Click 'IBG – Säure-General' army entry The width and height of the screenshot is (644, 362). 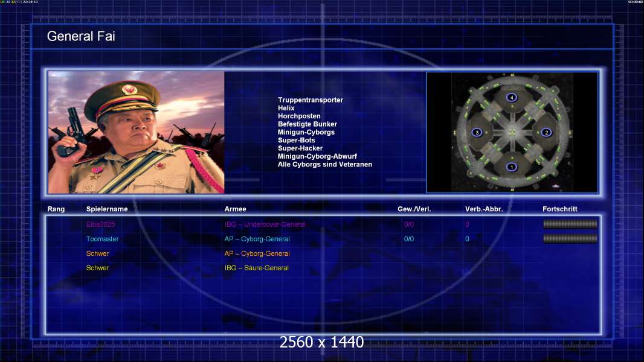pos(257,268)
